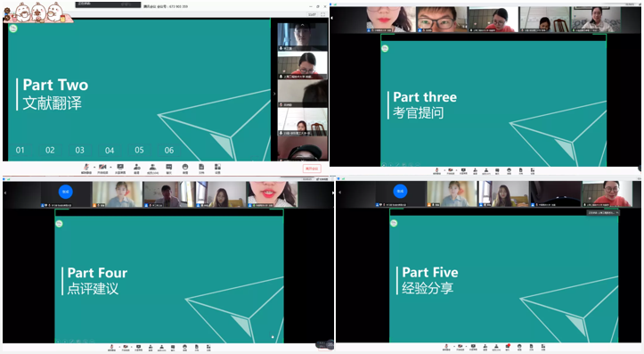Viewport: 644px width, 354px height.
Task: Open video options arrow beside the Part Two camera
Action: click(110, 167)
